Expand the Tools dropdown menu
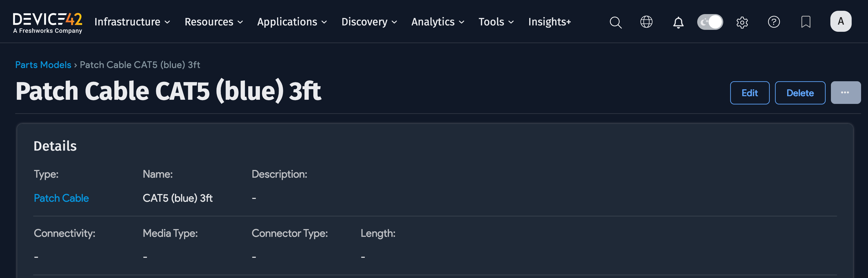Image resolution: width=868 pixels, height=278 pixels. point(496,22)
